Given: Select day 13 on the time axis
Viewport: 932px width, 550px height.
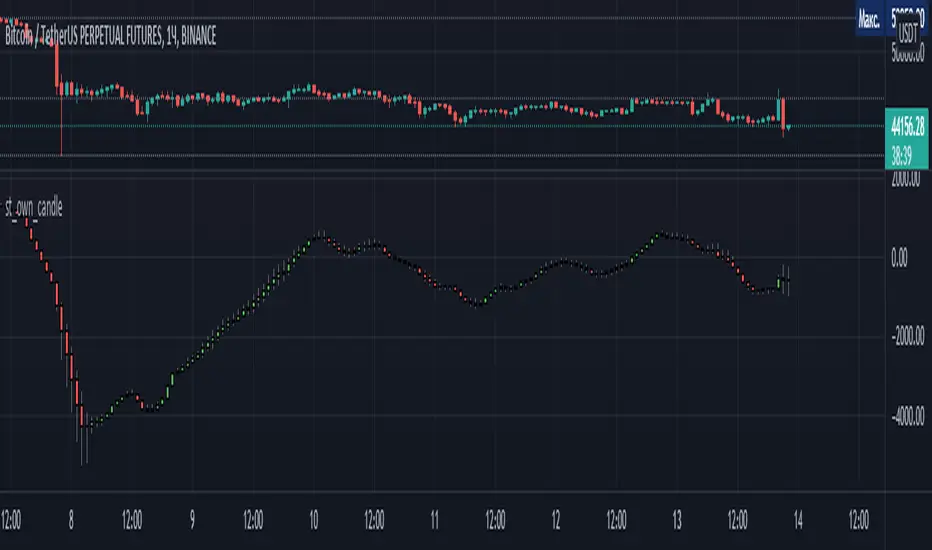Looking at the screenshot, I should point(677,521).
